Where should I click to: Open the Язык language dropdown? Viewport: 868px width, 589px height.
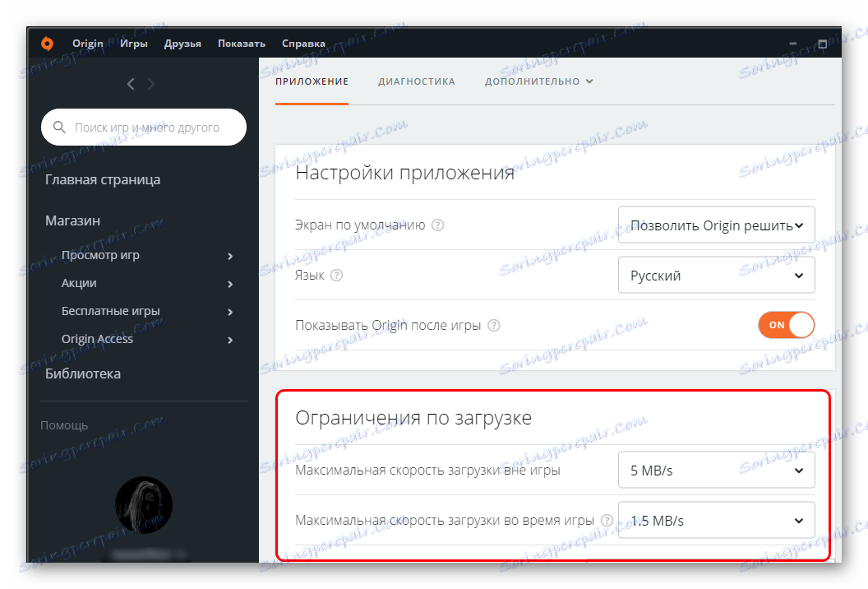[716, 275]
